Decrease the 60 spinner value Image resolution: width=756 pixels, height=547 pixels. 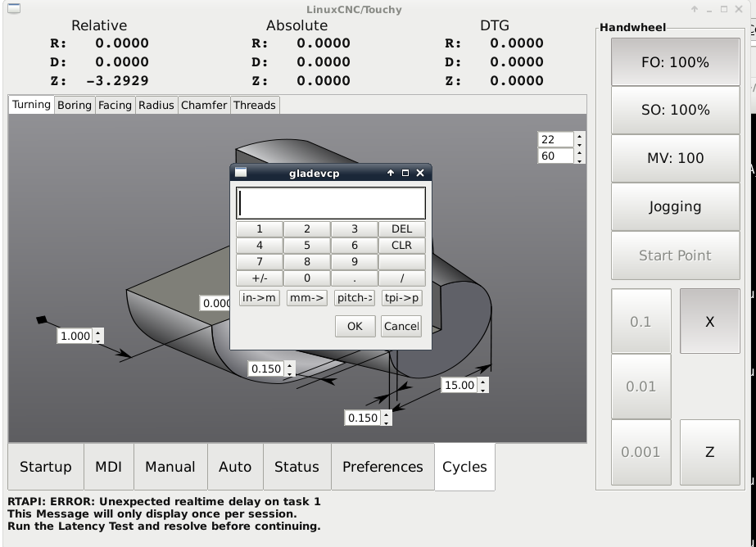tap(580, 160)
